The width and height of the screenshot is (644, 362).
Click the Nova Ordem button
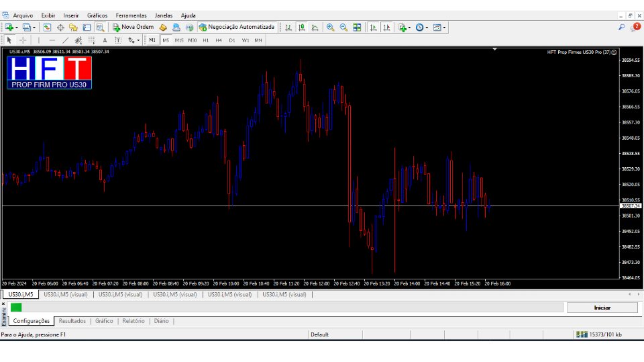pos(133,28)
